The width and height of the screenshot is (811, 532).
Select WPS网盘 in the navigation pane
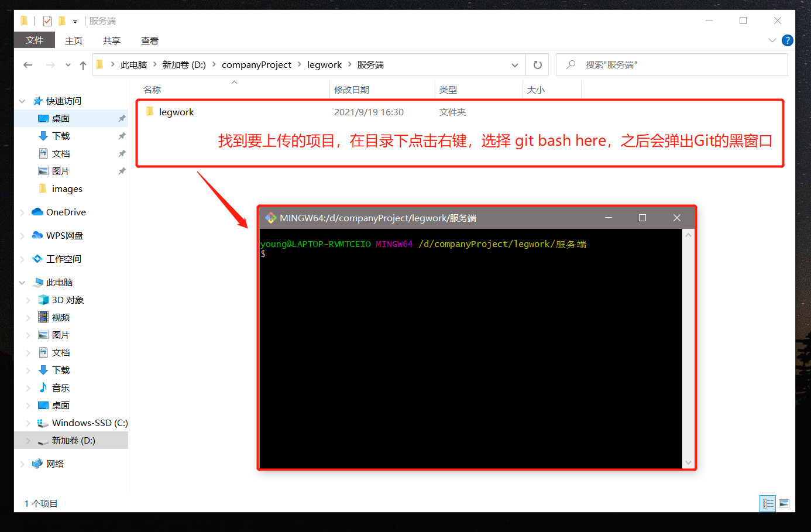pos(64,236)
